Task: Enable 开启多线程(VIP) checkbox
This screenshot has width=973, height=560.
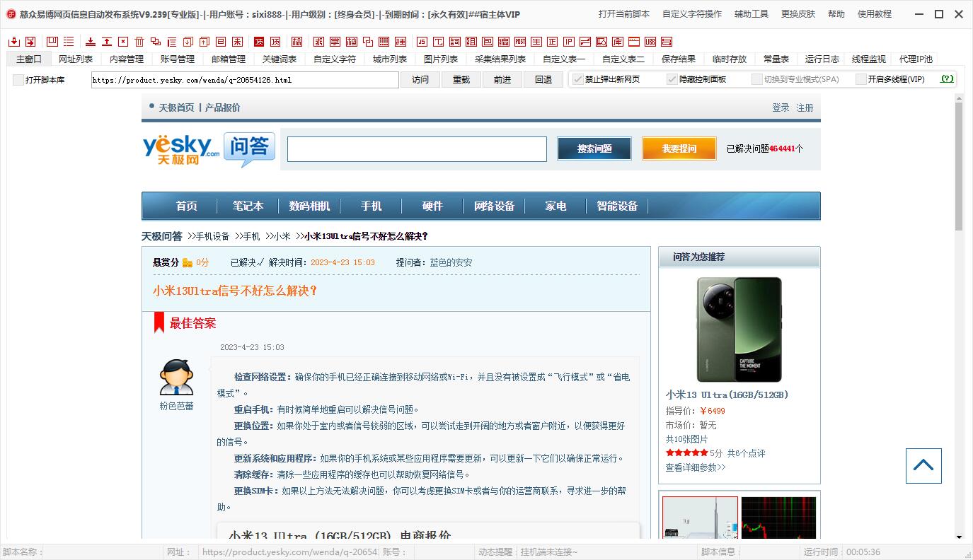Action: coord(861,79)
